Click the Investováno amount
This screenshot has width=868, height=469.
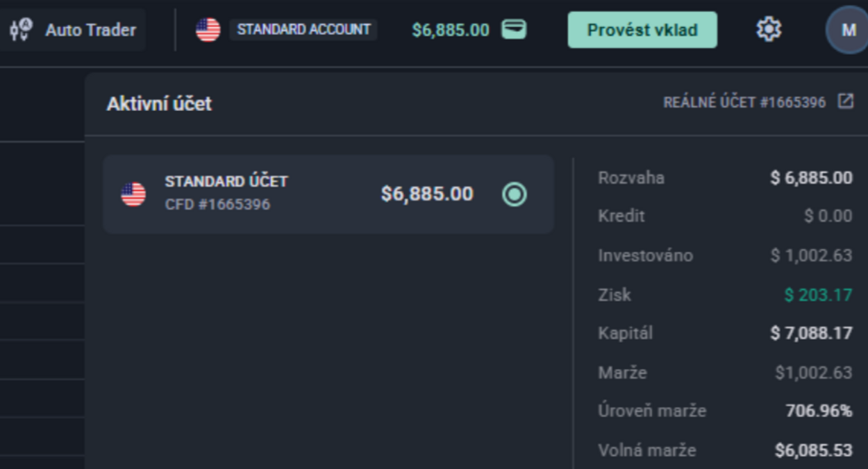[811, 256]
